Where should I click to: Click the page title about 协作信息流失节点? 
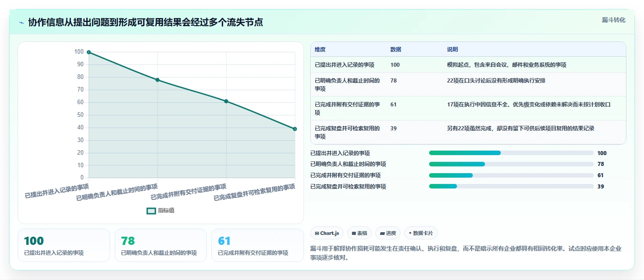click(x=145, y=22)
